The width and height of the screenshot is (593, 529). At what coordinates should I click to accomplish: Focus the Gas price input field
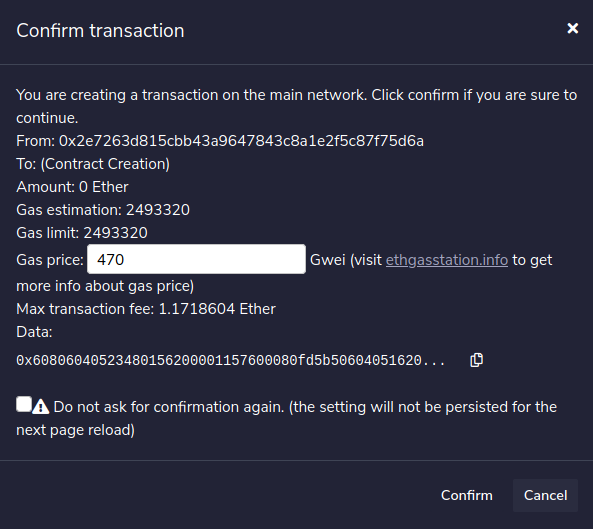tap(196, 259)
